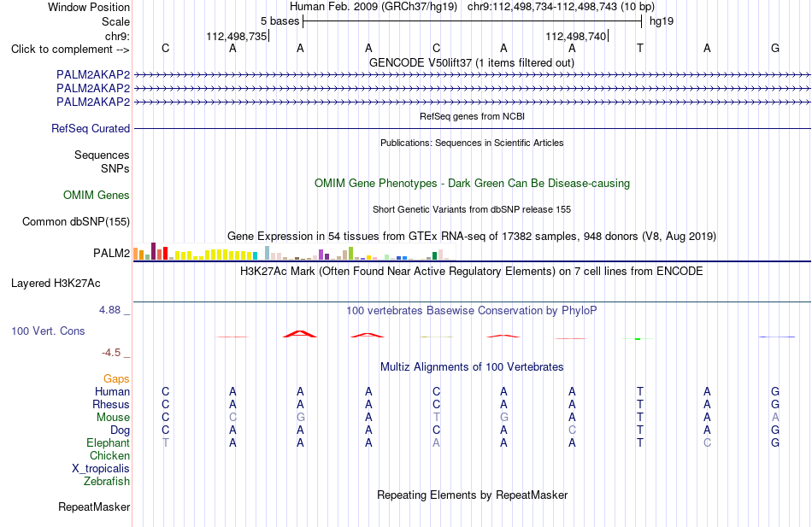Click the RepeatMasker track label

[x=94, y=507]
